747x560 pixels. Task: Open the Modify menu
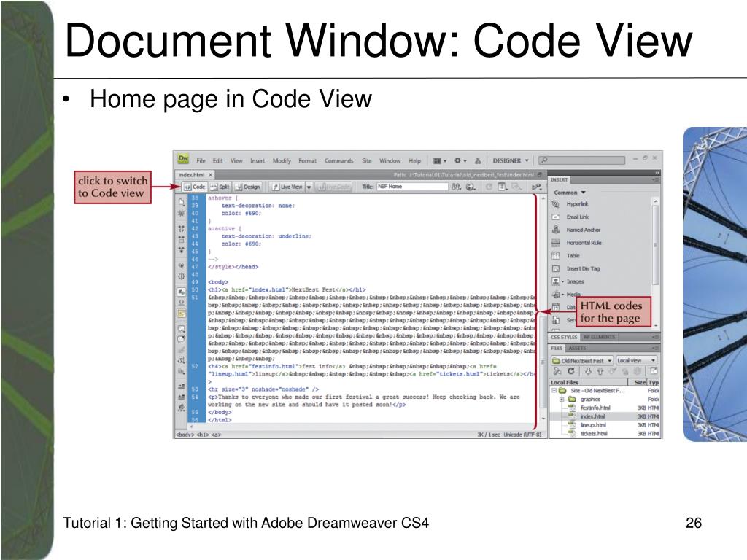(282, 161)
